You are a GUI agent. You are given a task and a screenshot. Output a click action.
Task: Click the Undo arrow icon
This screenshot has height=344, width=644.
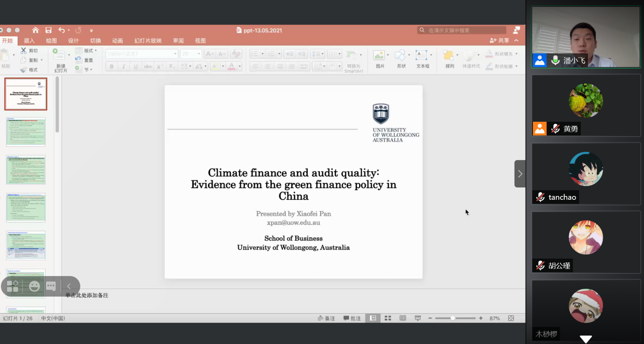coord(62,30)
